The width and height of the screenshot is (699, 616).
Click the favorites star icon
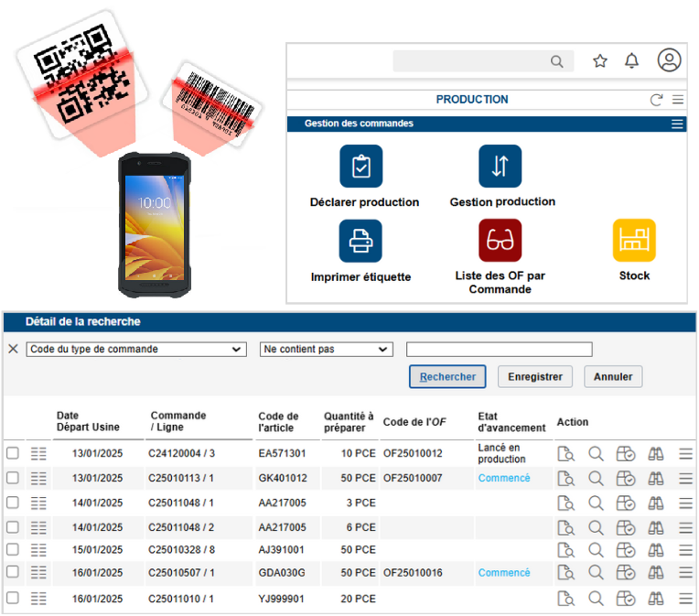[600, 61]
